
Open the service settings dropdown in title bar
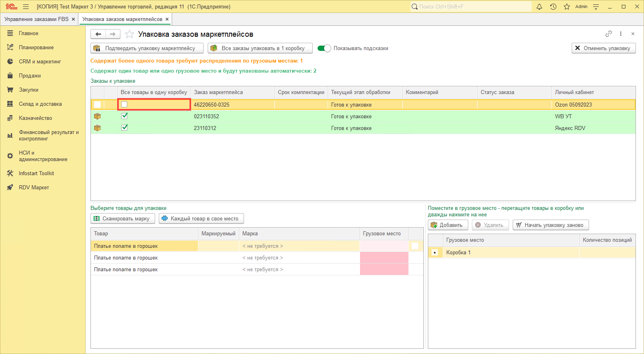(x=596, y=6)
